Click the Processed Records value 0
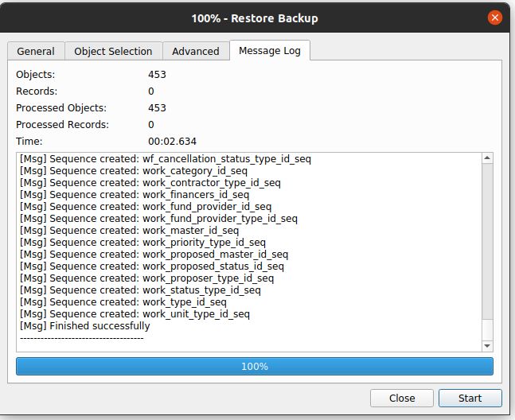The height and width of the screenshot is (420, 515). click(x=151, y=125)
